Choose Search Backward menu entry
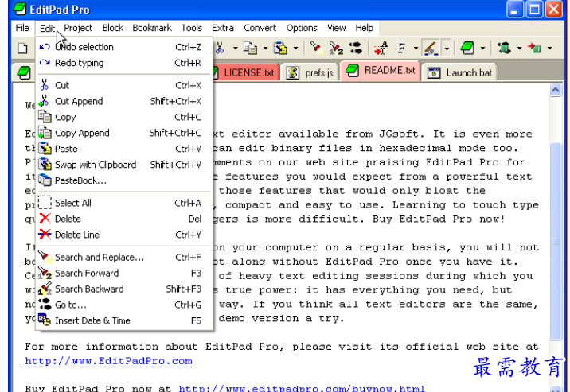Image resolution: width=570 pixels, height=392 pixels. tap(124, 289)
